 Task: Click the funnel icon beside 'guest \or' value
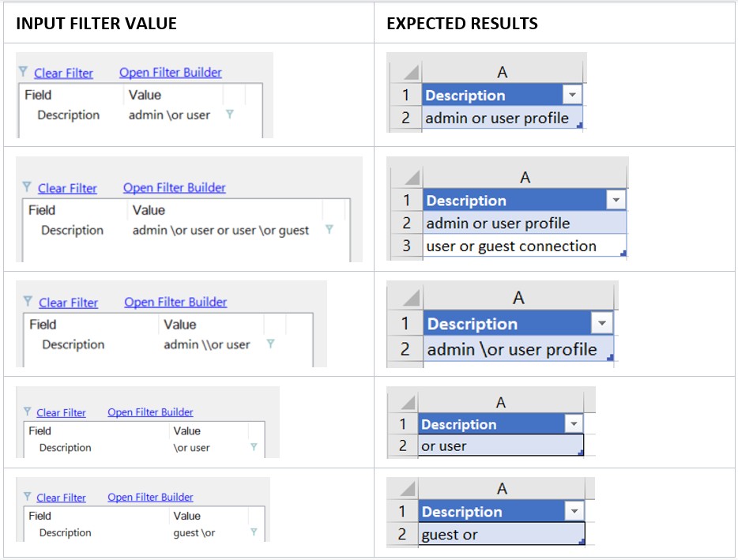[254, 532]
